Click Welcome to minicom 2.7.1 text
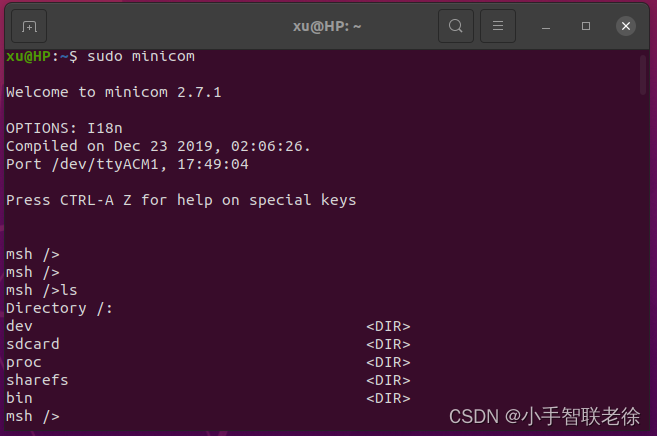Image resolution: width=657 pixels, height=436 pixels. (x=114, y=92)
